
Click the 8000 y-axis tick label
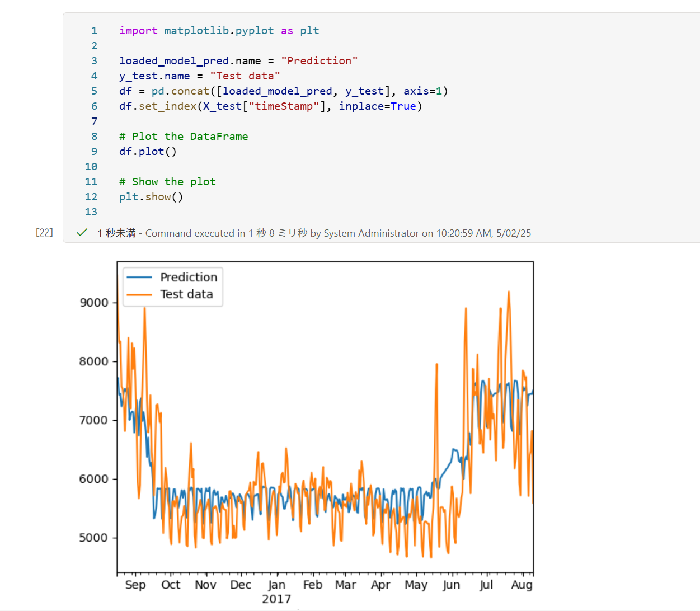click(x=93, y=361)
